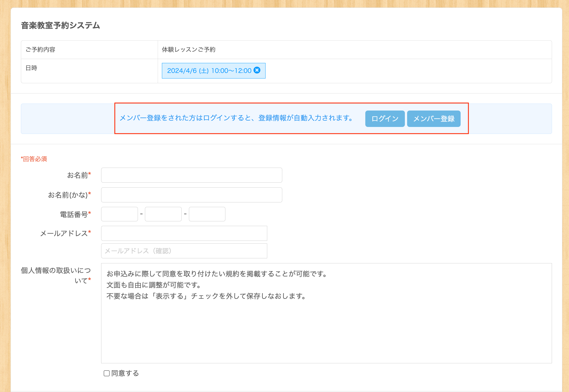Click the middle 電話番号 box

point(163,214)
